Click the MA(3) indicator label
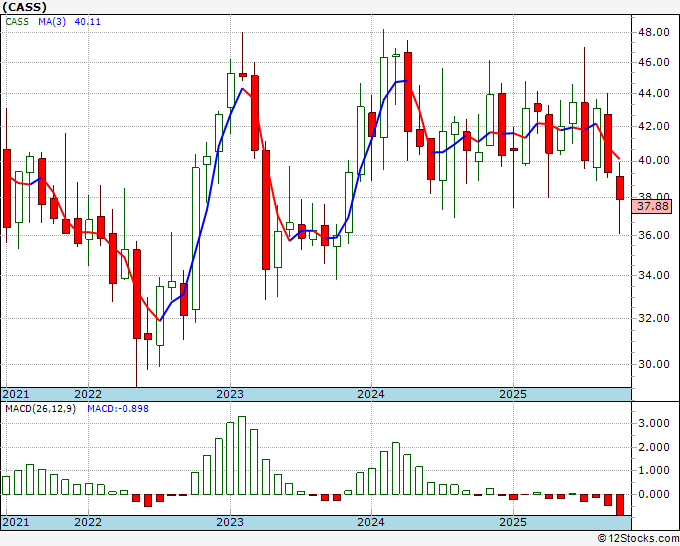Viewport: 680px width, 546px height. 52,22
